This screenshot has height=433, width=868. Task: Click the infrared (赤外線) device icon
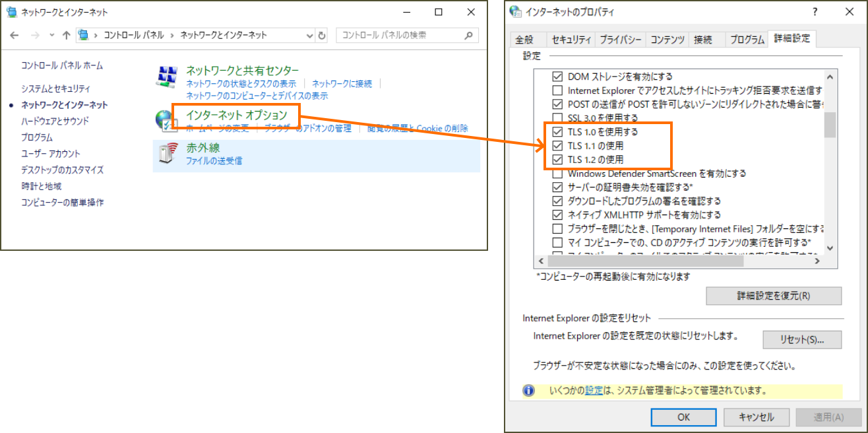coord(168,153)
